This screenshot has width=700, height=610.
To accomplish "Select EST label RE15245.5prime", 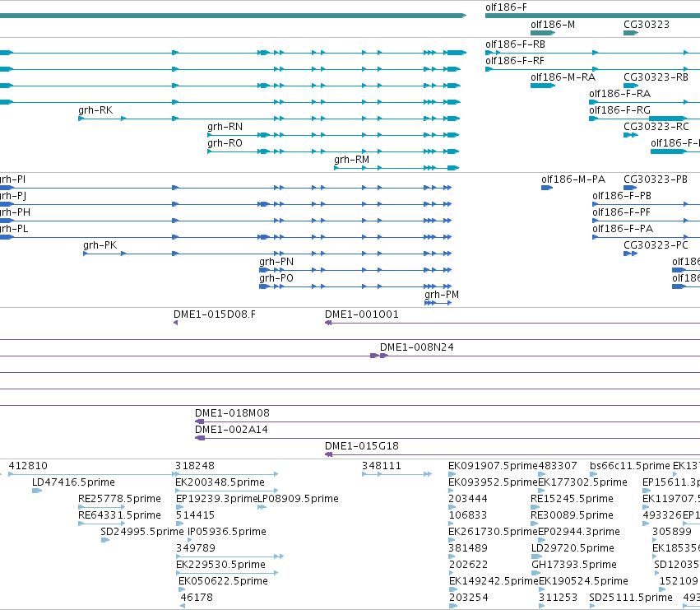I will (x=572, y=499).
